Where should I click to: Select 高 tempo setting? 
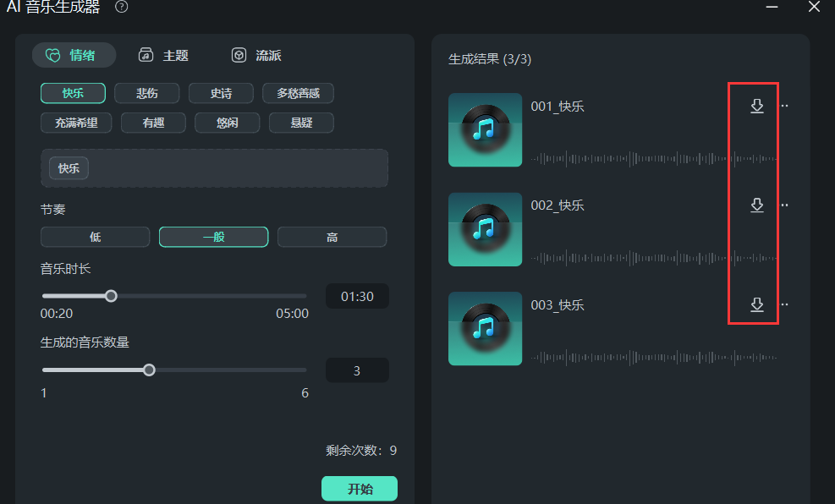pyautogui.click(x=332, y=237)
